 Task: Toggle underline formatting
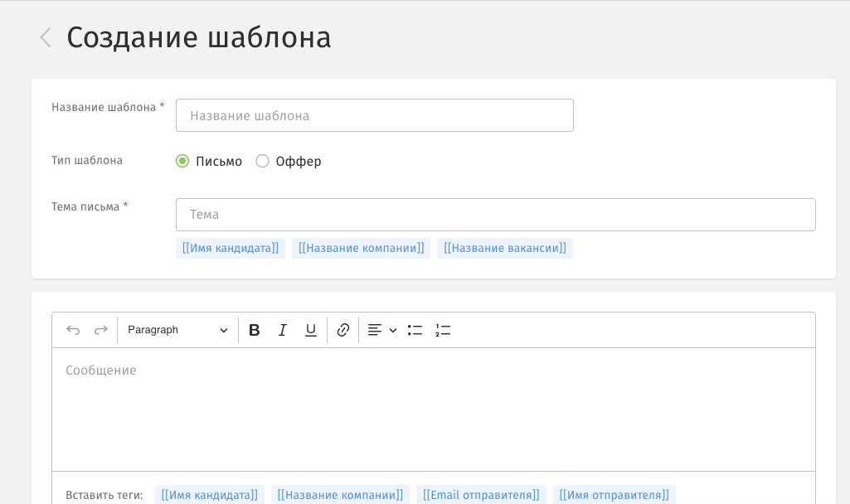(311, 330)
